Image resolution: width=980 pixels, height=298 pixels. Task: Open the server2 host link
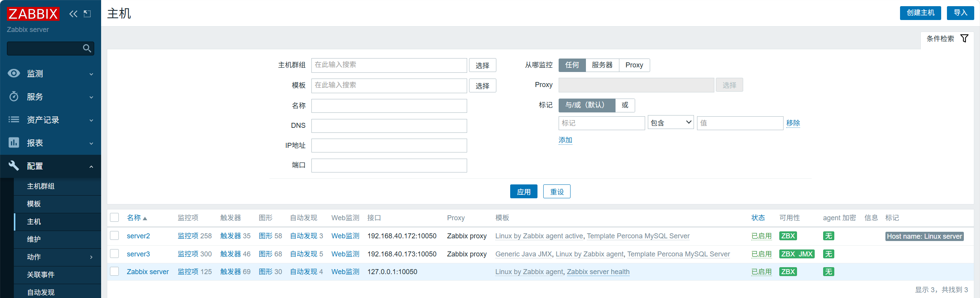[138, 236]
